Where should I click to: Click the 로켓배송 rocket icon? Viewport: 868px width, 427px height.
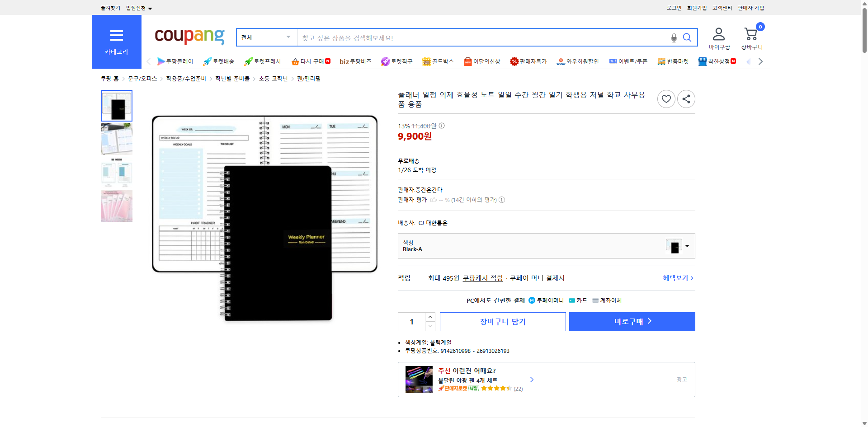pyautogui.click(x=207, y=61)
